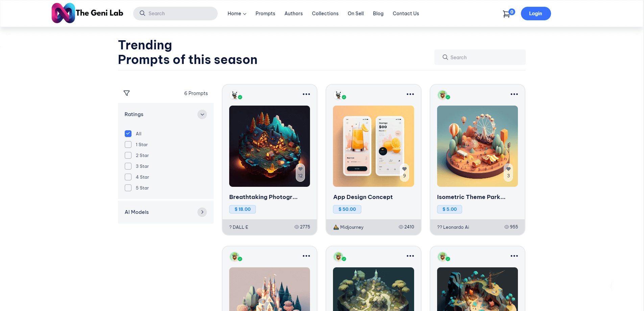Click heart icon on Isometric Theme Park card
The height and width of the screenshot is (311, 644).
508,169
